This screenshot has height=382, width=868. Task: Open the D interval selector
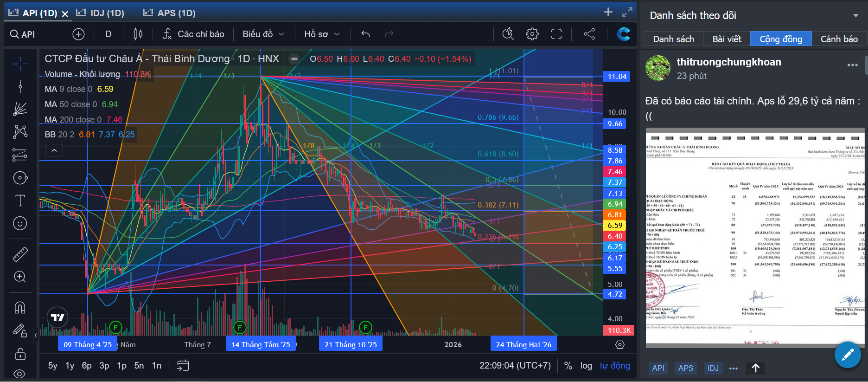click(108, 34)
